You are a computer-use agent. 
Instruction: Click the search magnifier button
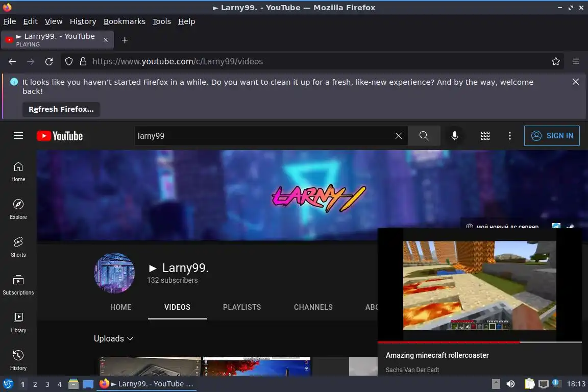424,136
